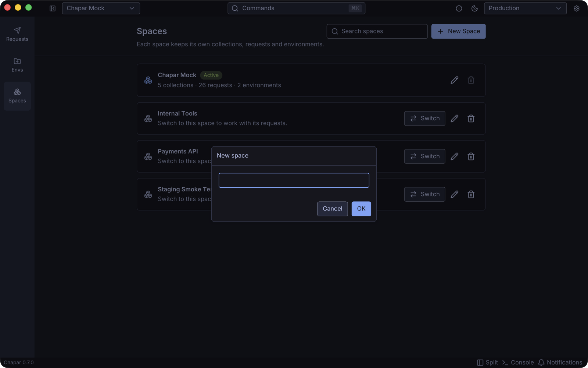Expand the Production environment dropdown
This screenshot has width=588, height=368.
pyautogui.click(x=525, y=8)
